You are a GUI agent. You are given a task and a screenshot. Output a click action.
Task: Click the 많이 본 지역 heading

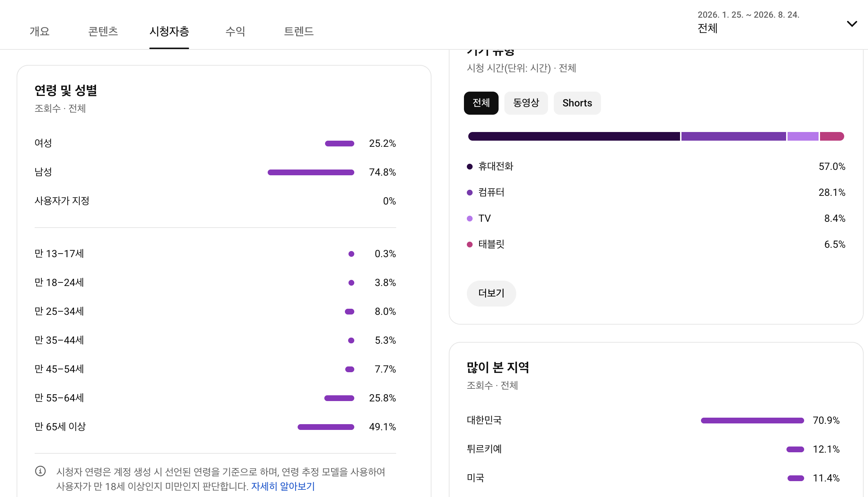[498, 368]
